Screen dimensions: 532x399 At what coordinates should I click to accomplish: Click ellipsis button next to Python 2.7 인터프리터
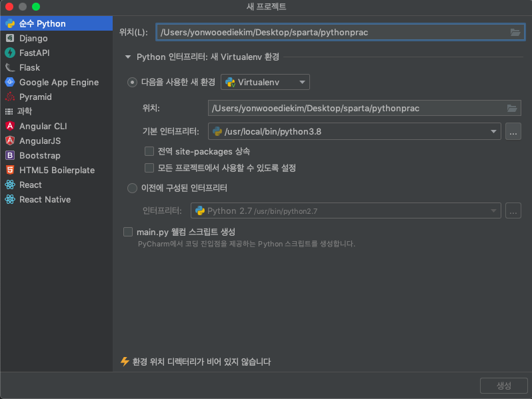[513, 211]
